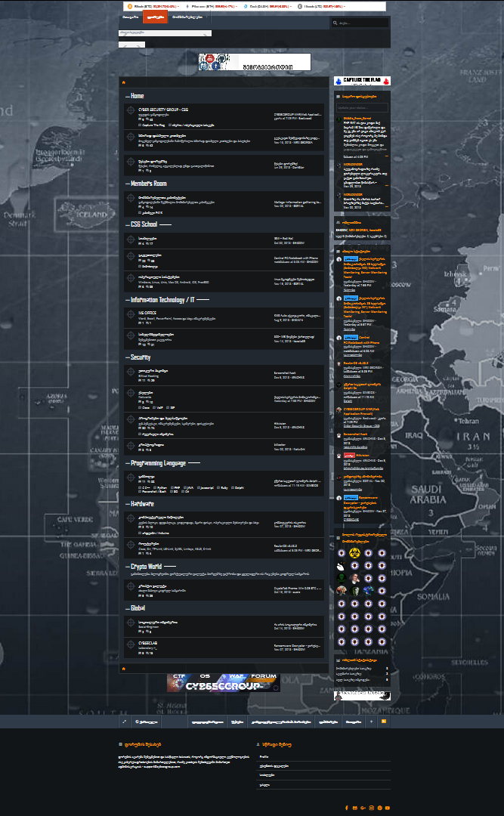The image size is (504, 816).
Task: Click the YouTube icon in page footer
Action: [388, 808]
